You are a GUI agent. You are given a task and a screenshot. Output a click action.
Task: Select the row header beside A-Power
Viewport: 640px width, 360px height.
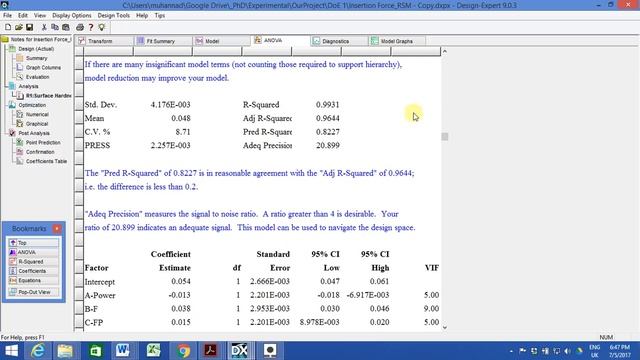pyautogui.click(x=79, y=295)
